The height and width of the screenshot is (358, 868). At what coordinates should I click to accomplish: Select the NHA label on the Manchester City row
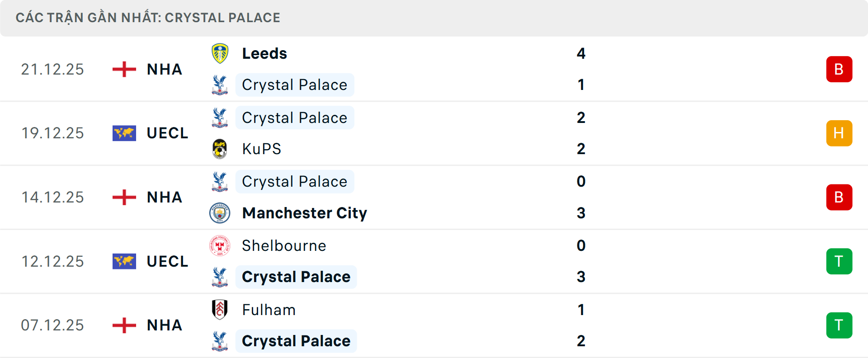[x=164, y=198]
